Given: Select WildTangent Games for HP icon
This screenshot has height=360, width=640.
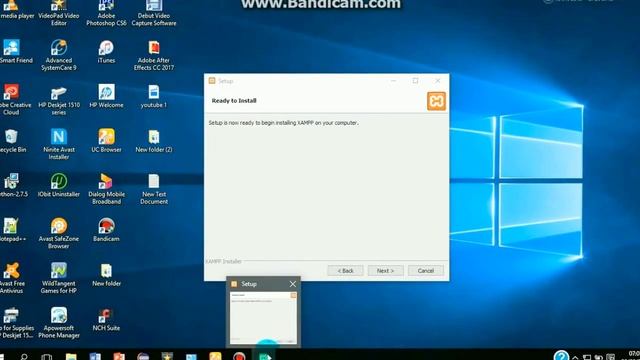Looking at the screenshot, I should (x=59, y=278).
